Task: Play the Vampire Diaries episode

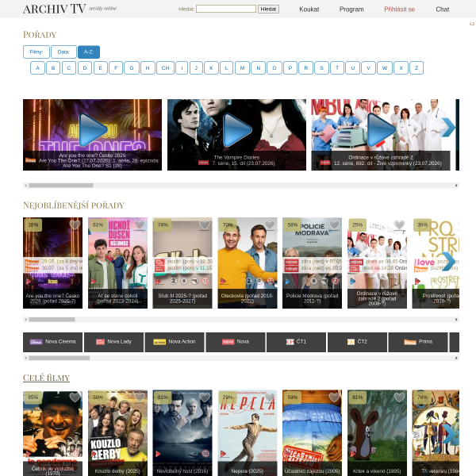Action: click(237, 130)
